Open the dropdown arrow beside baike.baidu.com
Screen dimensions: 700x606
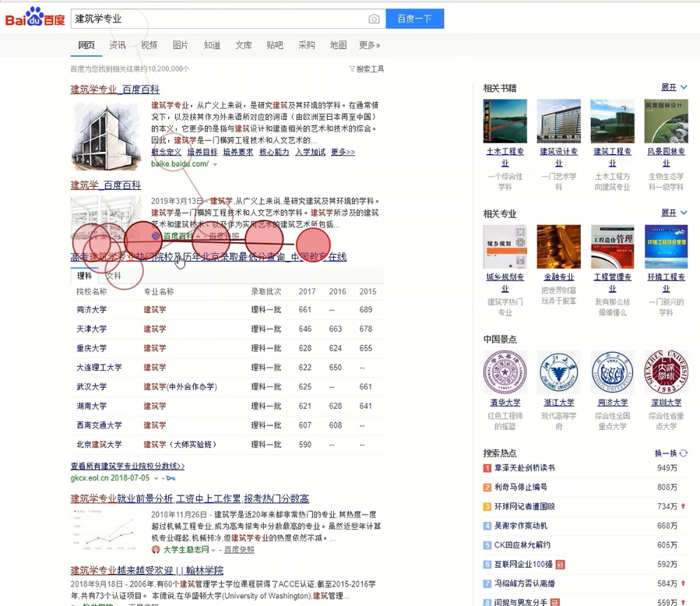[x=216, y=164]
